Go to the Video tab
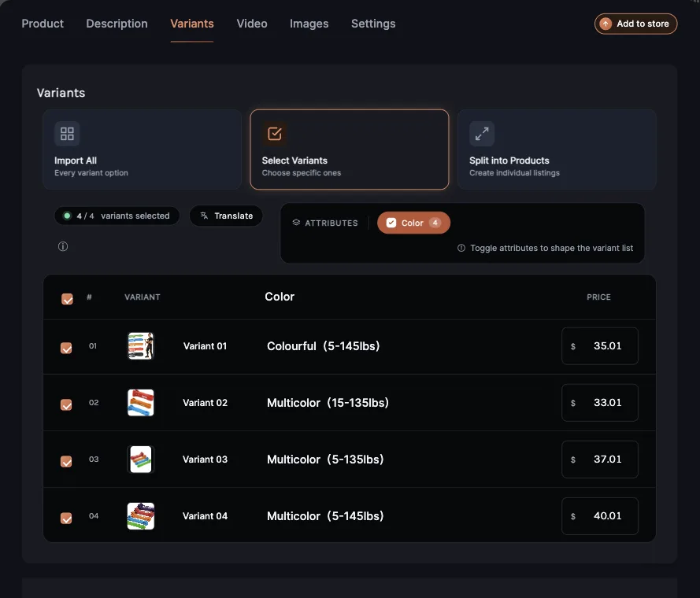 coord(252,24)
